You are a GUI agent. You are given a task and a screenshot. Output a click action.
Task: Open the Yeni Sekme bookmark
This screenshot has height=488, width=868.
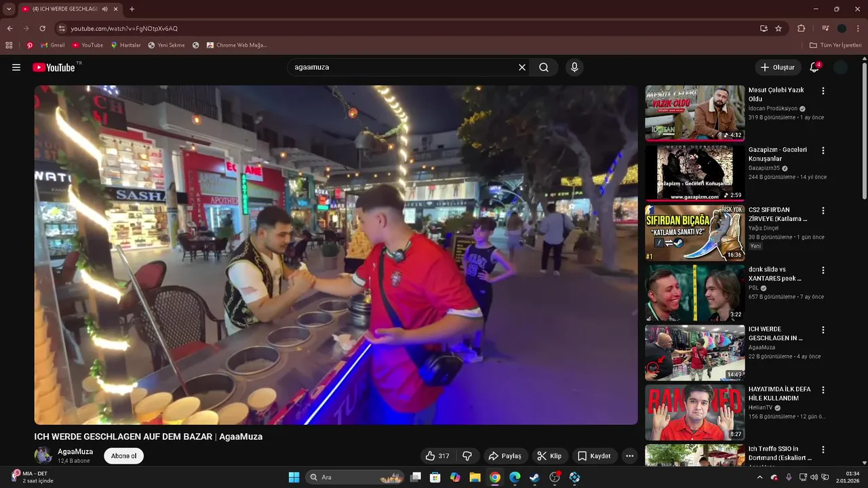pos(167,45)
